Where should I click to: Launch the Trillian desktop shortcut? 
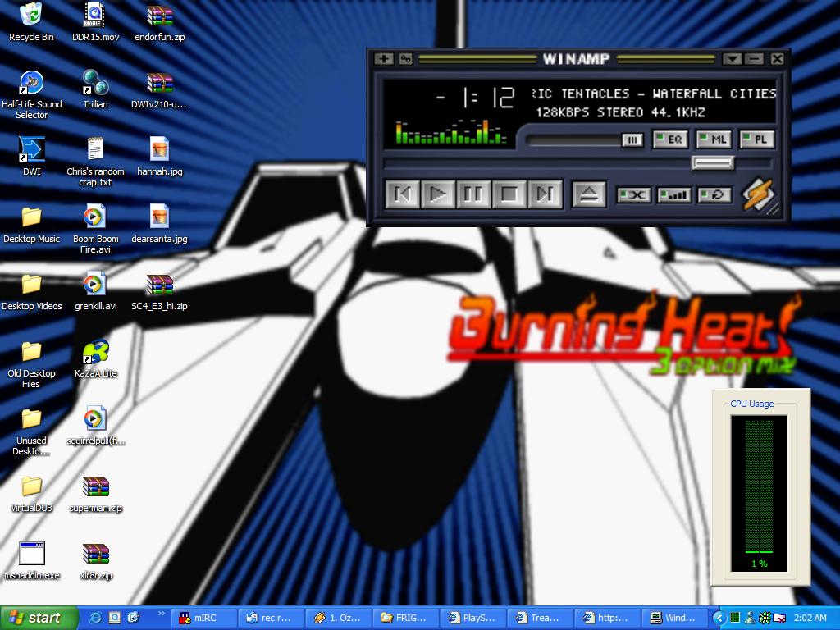[95, 82]
